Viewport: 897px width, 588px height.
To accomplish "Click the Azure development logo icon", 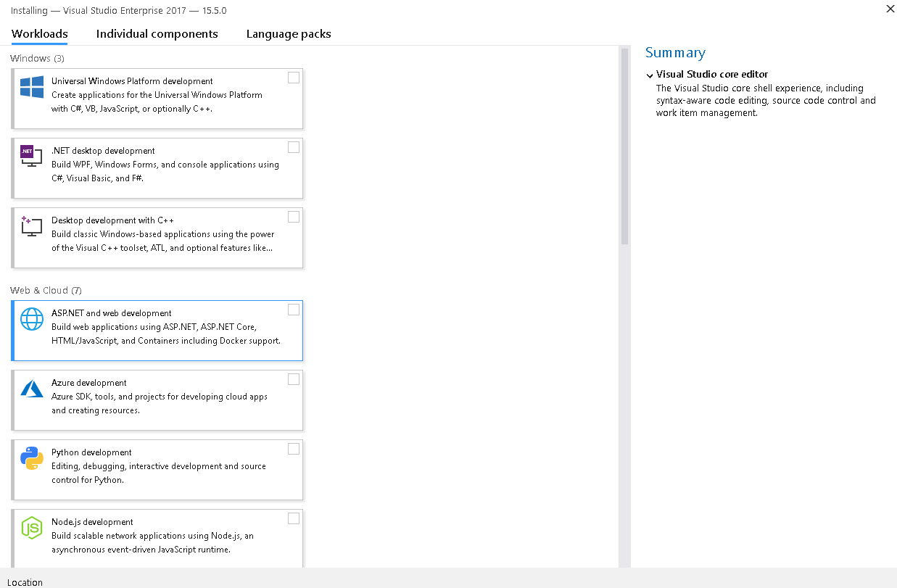I will coord(32,389).
